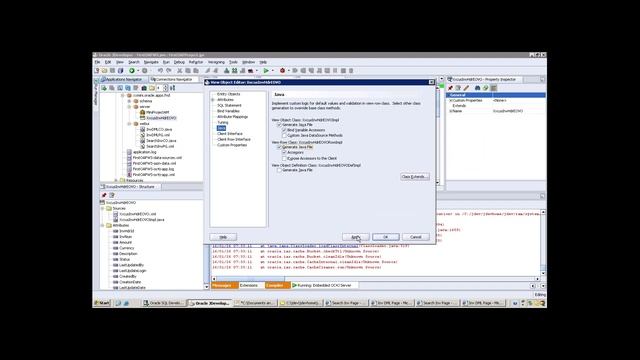640x360 pixels.
Task: Switch to the Extensions log tab
Action: [x=250, y=285]
